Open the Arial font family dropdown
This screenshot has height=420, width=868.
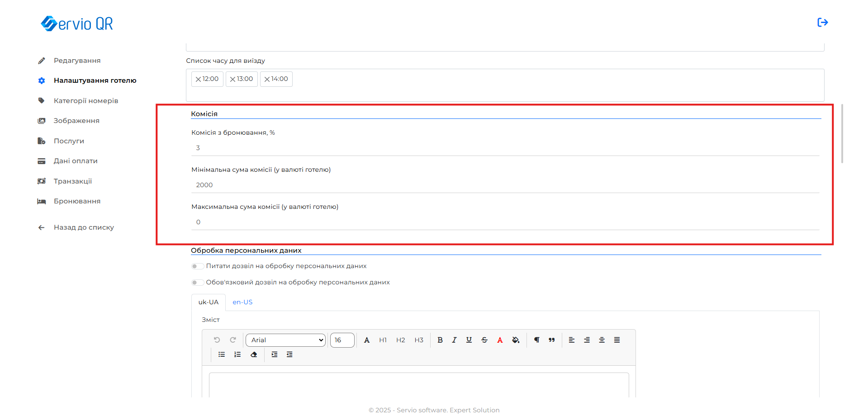click(x=285, y=340)
